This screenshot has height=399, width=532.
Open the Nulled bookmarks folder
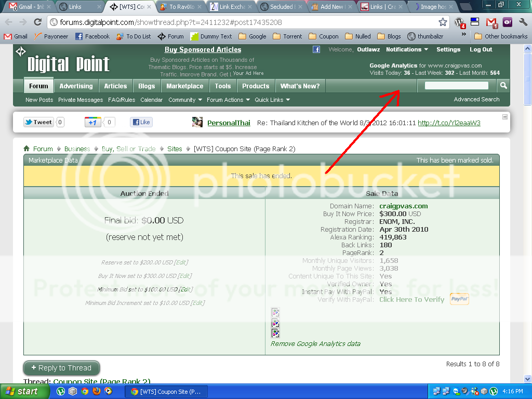click(358, 36)
